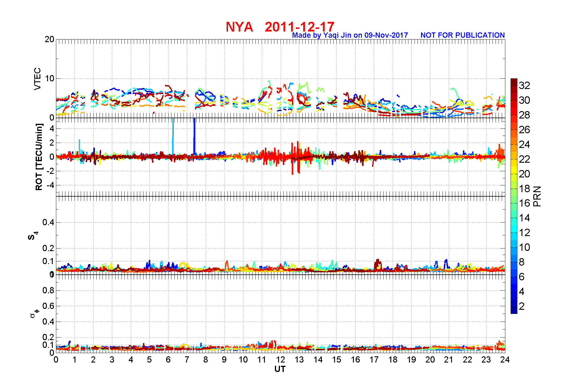Select the UT axis hour label 24
Screen dimensions: 561x392
coord(505,360)
